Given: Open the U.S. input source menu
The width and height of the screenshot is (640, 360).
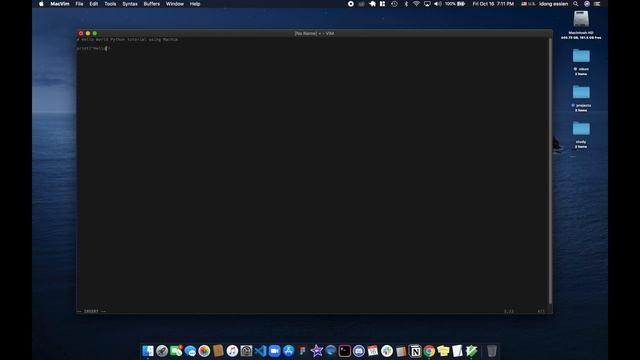Looking at the screenshot, I should coord(528,4).
